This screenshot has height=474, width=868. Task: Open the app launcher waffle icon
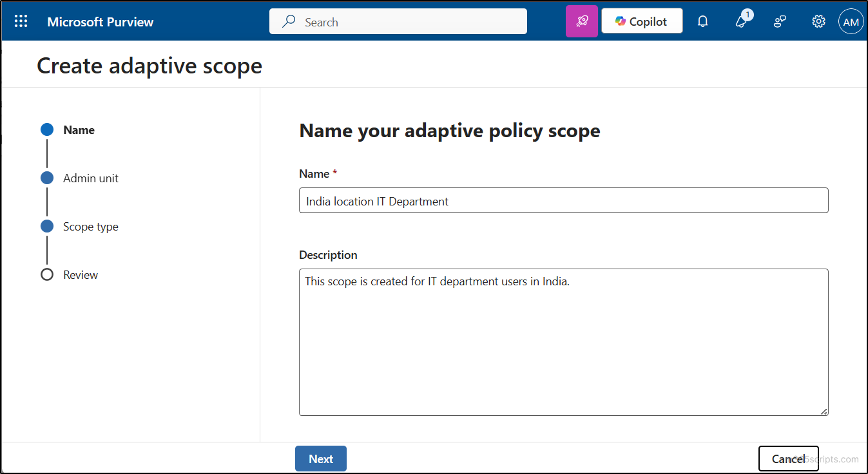point(21,21)
